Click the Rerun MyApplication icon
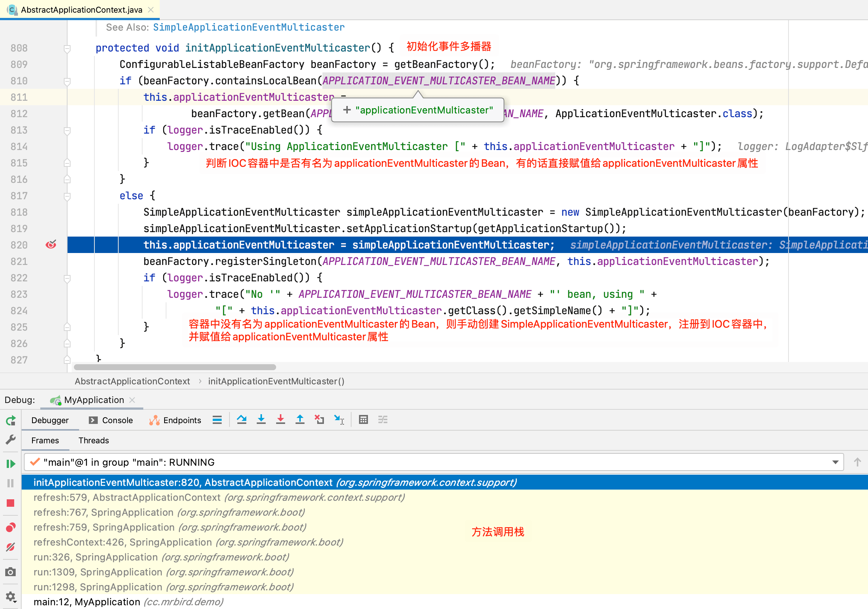This screenshot has width=868, height=609. point(10,420)
